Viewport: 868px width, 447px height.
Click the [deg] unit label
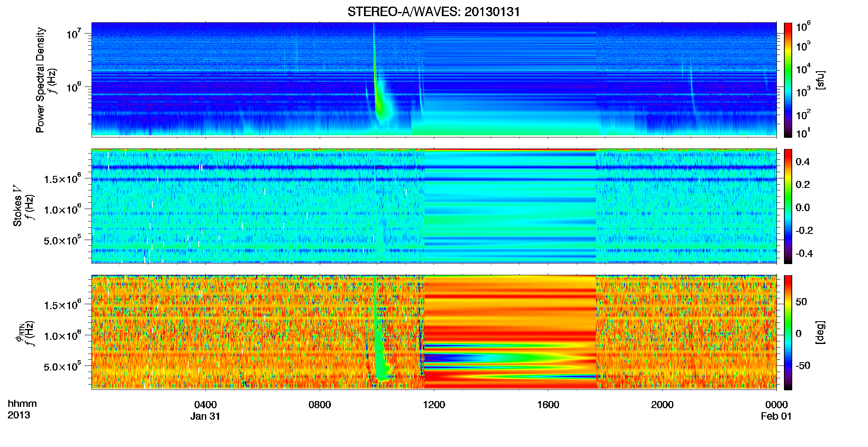tap(820, 332)
